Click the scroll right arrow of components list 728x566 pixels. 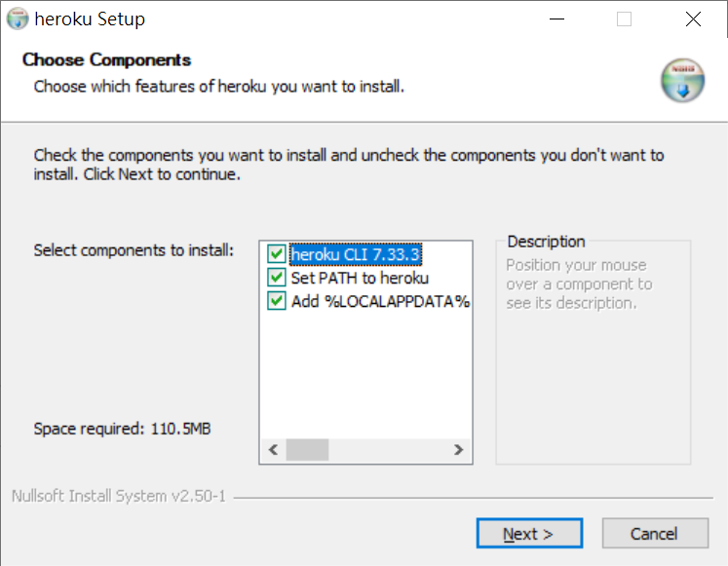pos(458,450)
